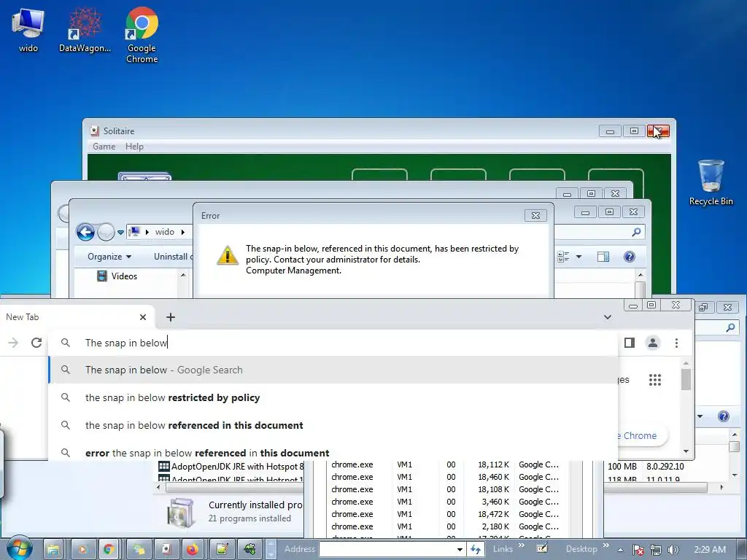Click Chrome forward navigation arrow
This screenshot has height=560, width=747.
pos(13,343)
